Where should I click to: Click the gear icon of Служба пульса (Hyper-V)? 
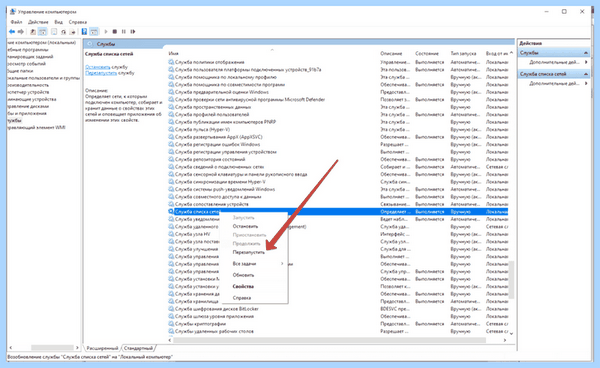point(171,129)
